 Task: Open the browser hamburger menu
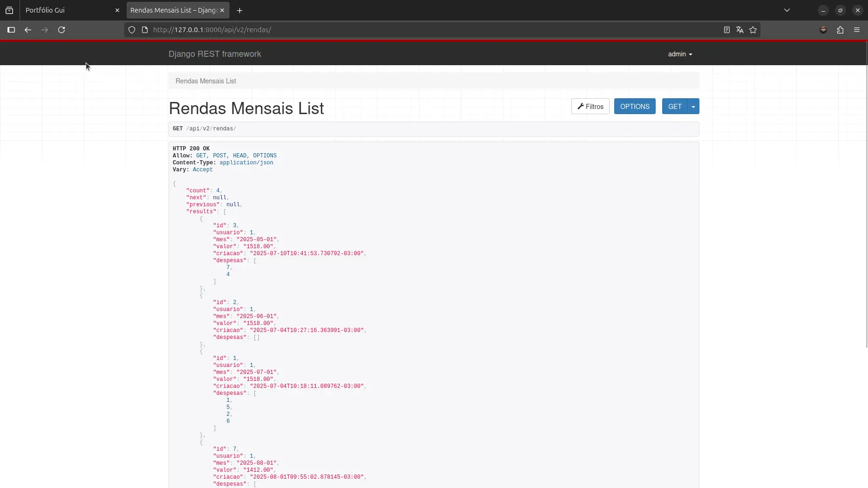[x=857, y=30]
